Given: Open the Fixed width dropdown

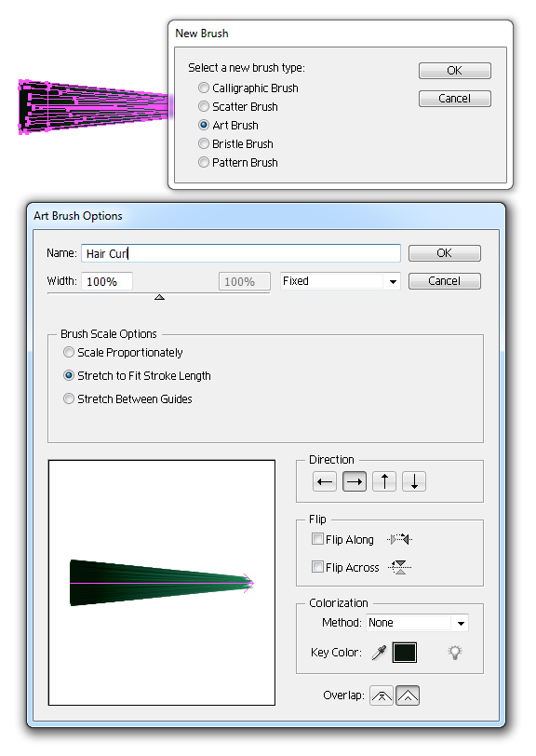Looking at the screenshot, I should click(x=341, y=281).
